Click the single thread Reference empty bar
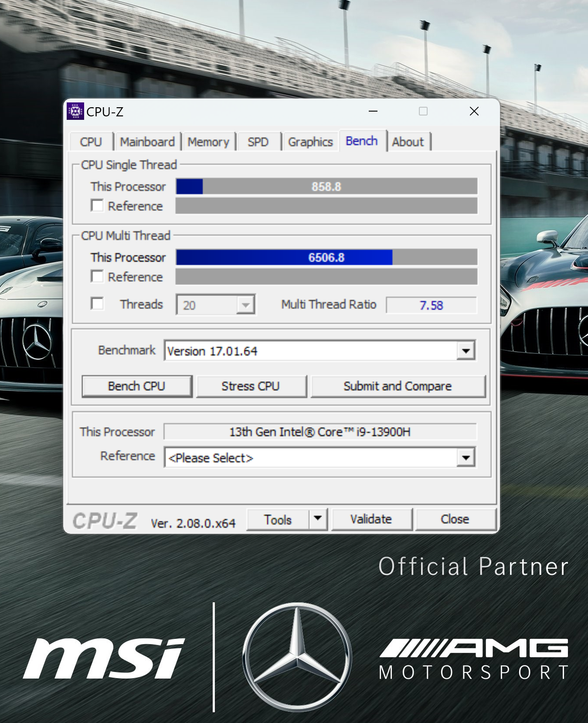The width and height of the screenshot is (588, 723). click(x=326, y=206)
